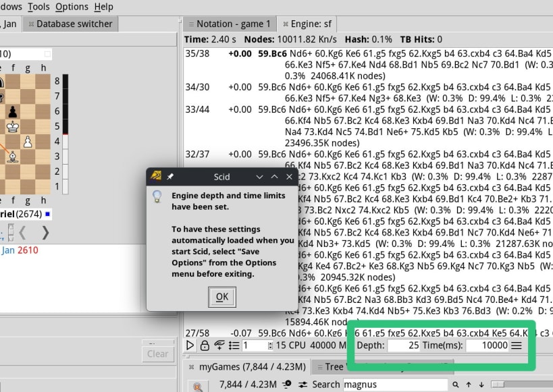
Task: Click the crossed magnifier icon in game list
Action: [x=197, y=387]
